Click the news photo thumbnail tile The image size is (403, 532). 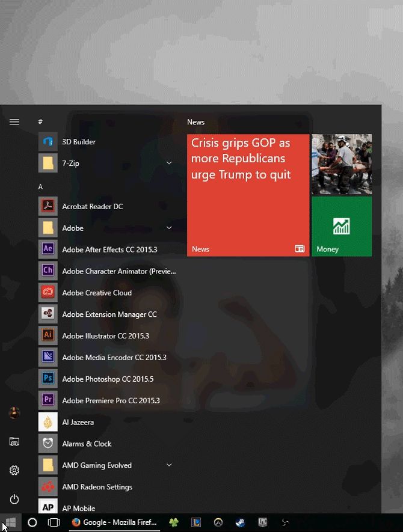pos(341,164)
